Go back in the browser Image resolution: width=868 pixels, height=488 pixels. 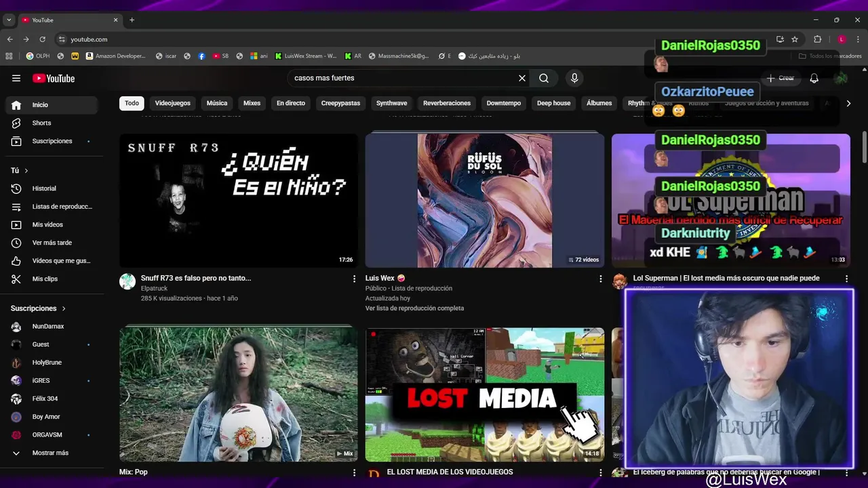coord(9,39)
